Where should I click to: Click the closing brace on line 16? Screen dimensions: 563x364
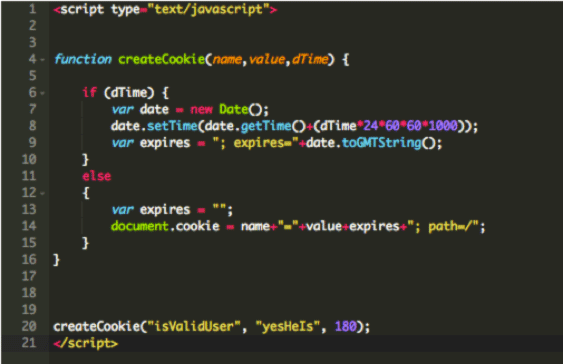57,260
